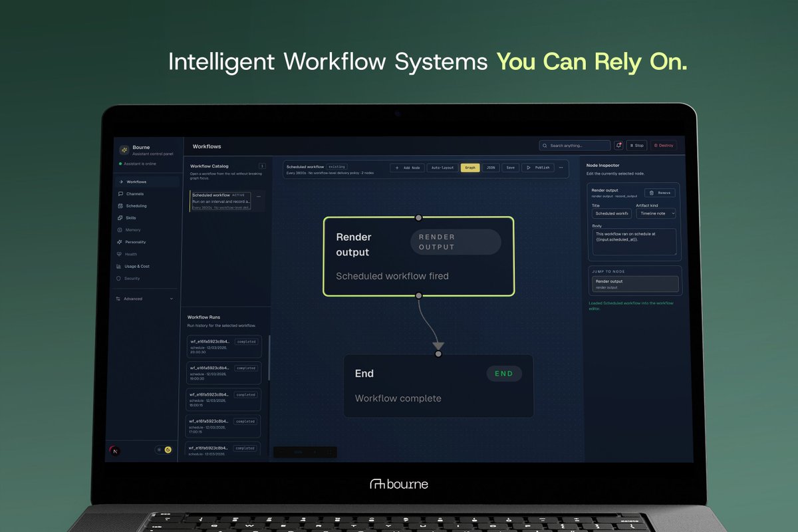Click the green END badge on node
The image size is (798, 532).
pyautogui.click(x=504, y=374)
